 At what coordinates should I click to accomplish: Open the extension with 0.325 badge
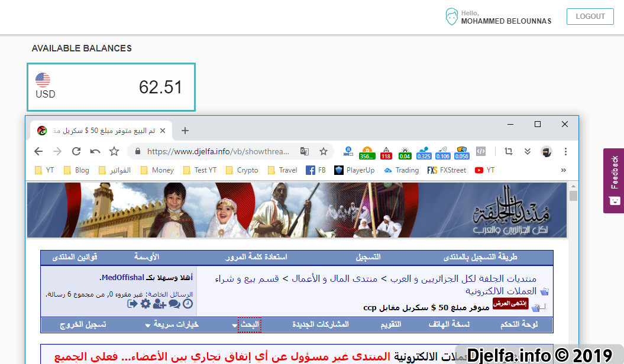point(424,152)
